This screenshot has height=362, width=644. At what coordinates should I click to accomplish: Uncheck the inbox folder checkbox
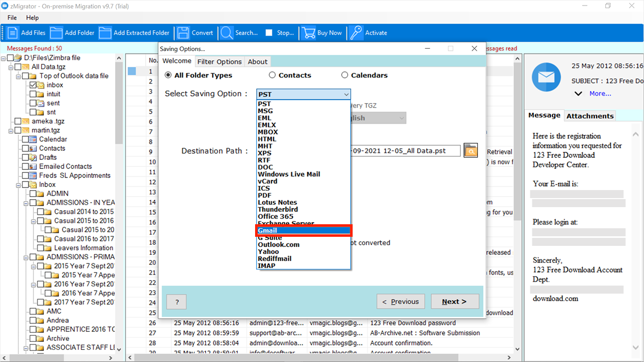click(33, 85)
